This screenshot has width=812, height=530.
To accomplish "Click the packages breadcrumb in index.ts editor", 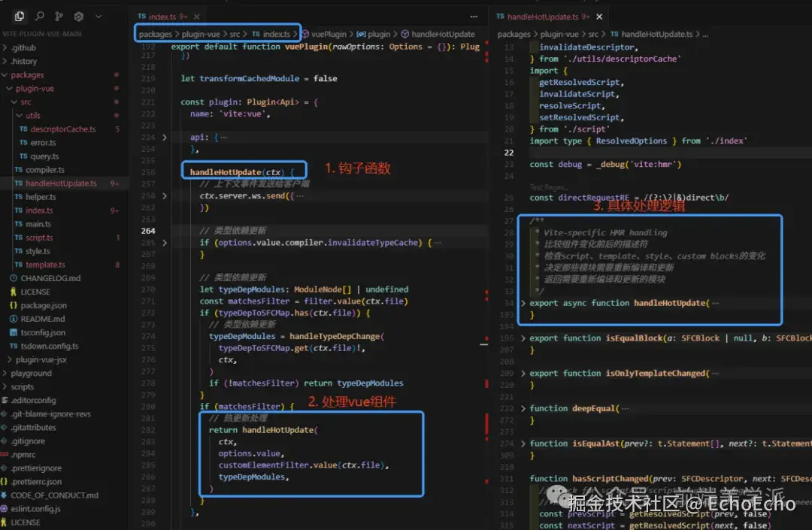I will (x=155, y=34).
